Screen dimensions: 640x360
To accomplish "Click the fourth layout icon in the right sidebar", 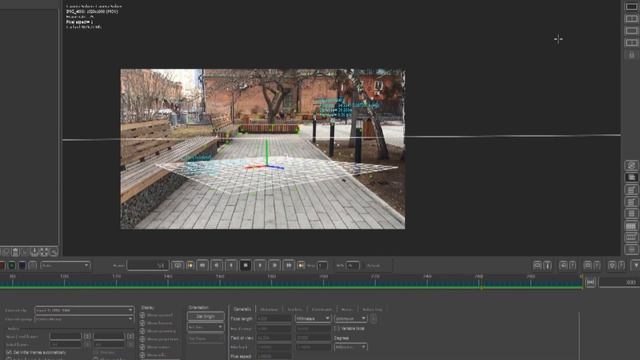I will coord(631,42).
